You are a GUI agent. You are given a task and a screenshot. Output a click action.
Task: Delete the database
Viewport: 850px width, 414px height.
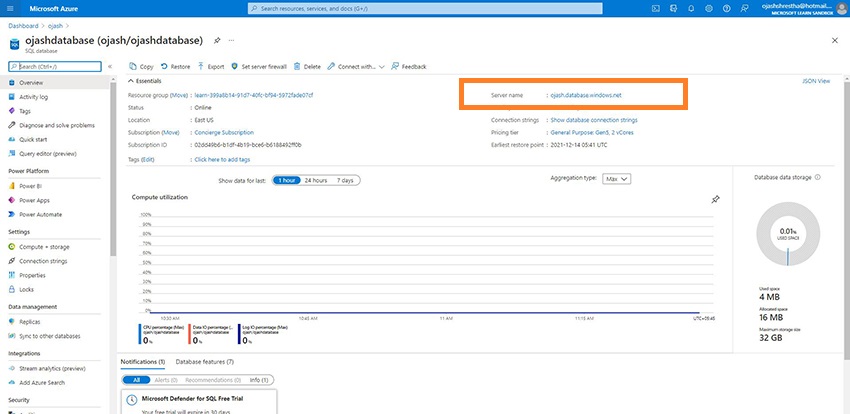(307, 67)
